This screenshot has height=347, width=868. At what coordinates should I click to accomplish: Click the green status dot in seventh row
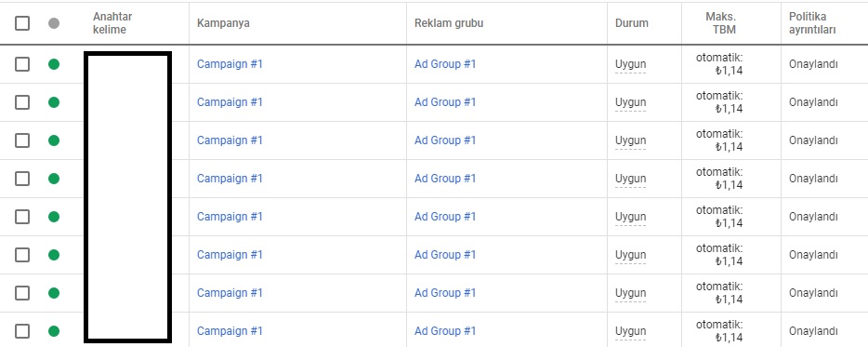point(54,293)
